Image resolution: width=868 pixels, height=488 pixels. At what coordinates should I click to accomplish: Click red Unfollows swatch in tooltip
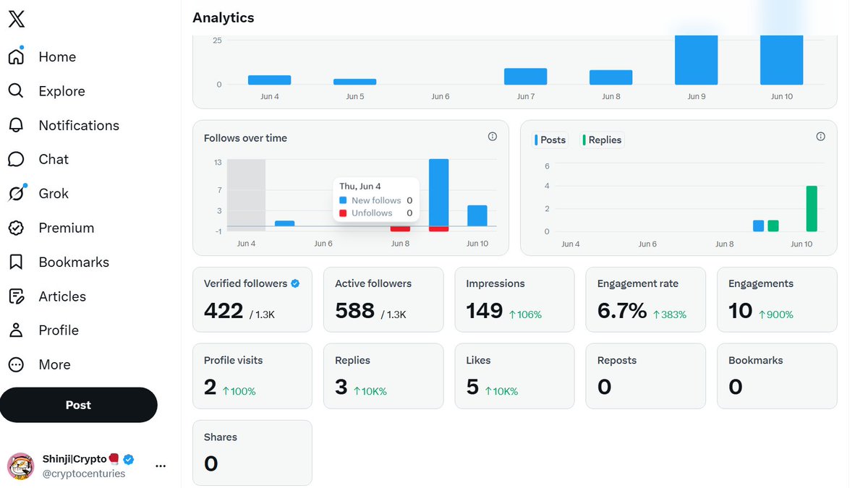click(344, 213)
